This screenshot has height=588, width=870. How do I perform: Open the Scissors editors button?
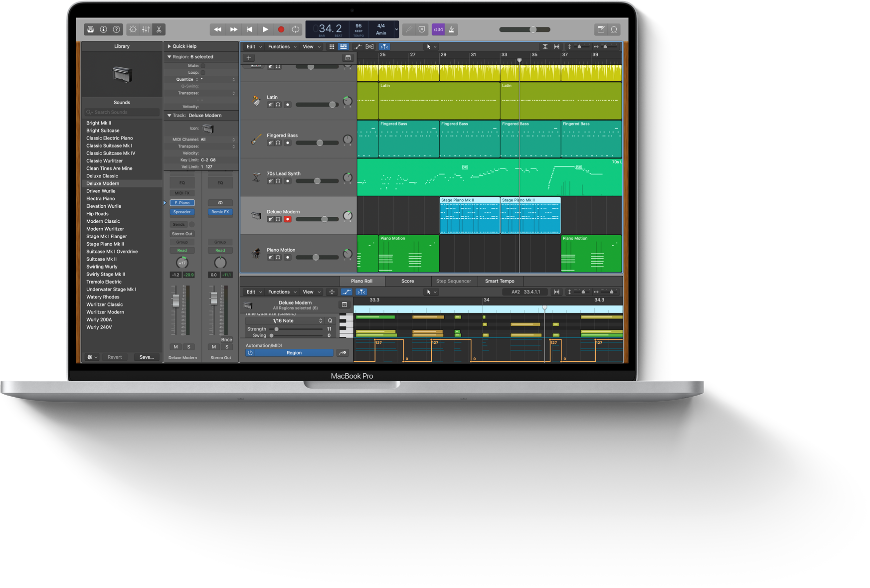(x=159, y=29)
